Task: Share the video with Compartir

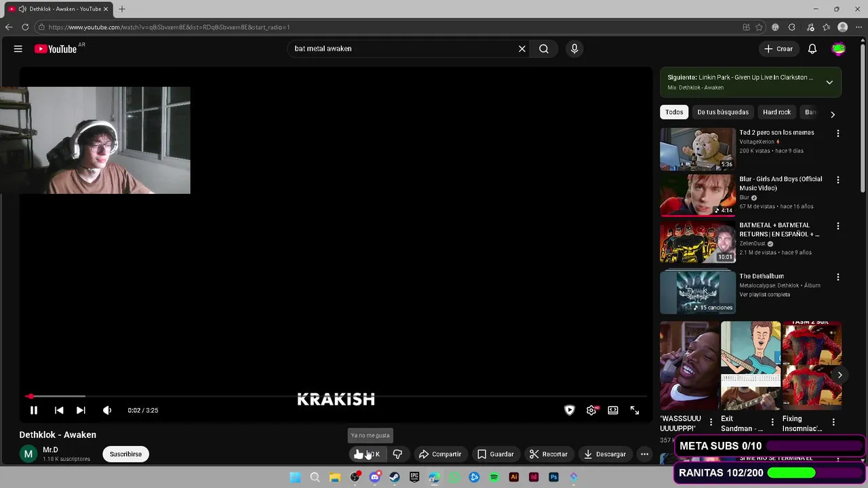Action: 440,454
